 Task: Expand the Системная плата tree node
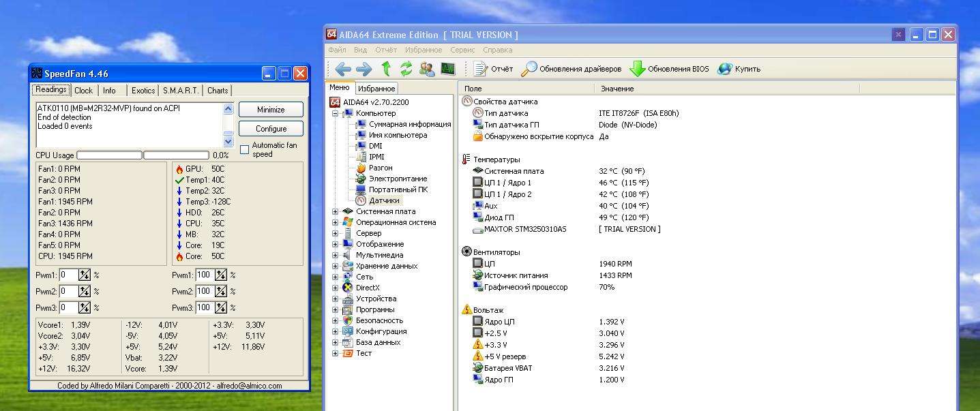tap(335, 211)
